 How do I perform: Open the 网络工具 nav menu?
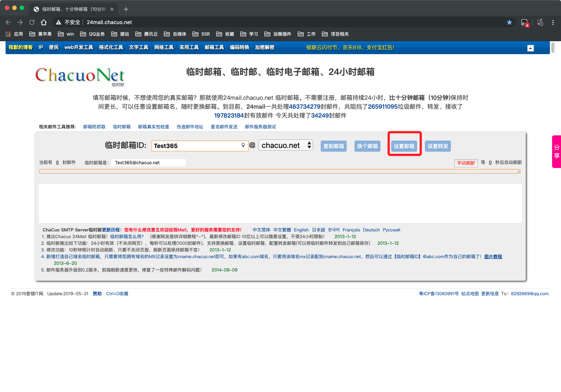[x=164, y=47]
